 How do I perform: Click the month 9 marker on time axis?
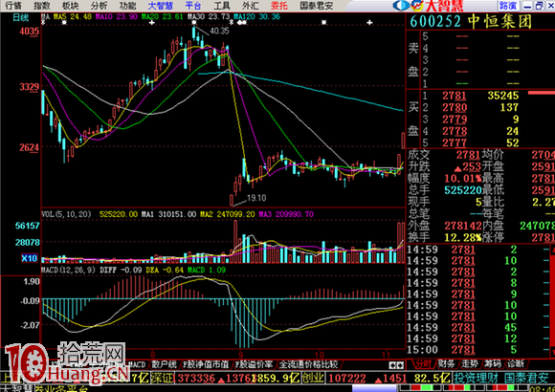[x=241, y=355]
